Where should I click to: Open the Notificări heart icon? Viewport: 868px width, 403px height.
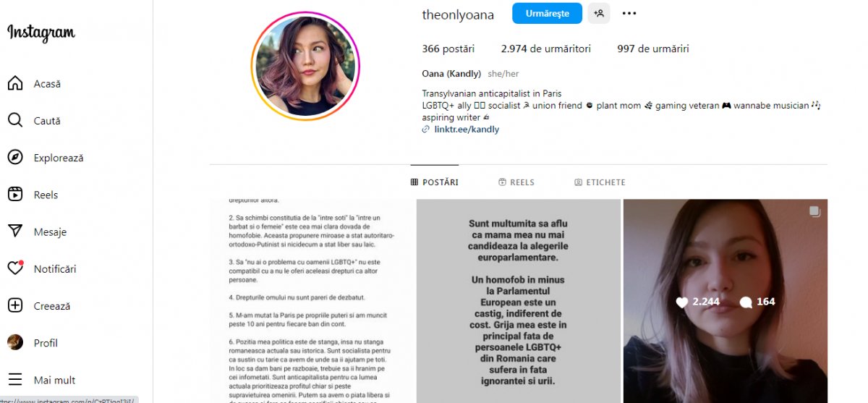(x=15, y=268)
